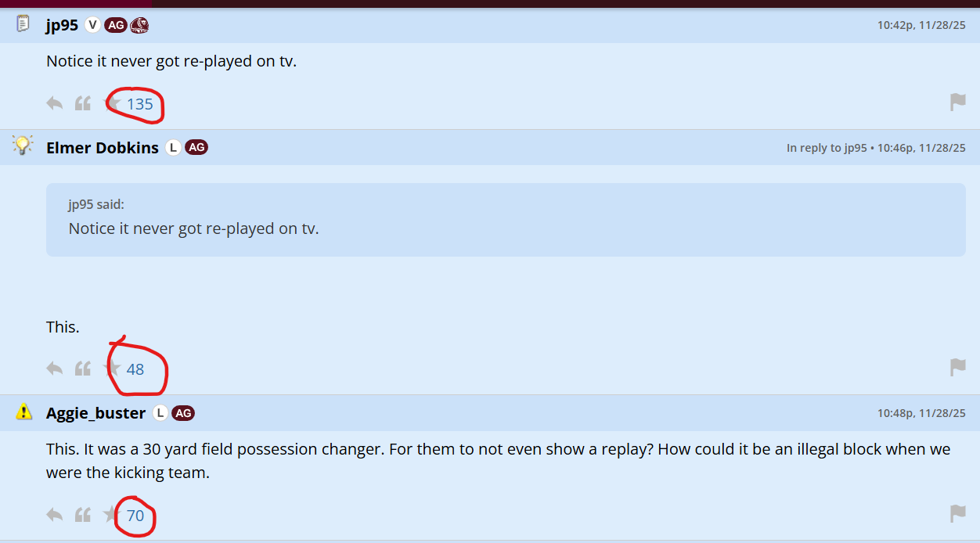Click reply arrow on Aggie_buster's post
Viewport: 980px width, 543px height.
pyautogui.click(x=54, y=515)
